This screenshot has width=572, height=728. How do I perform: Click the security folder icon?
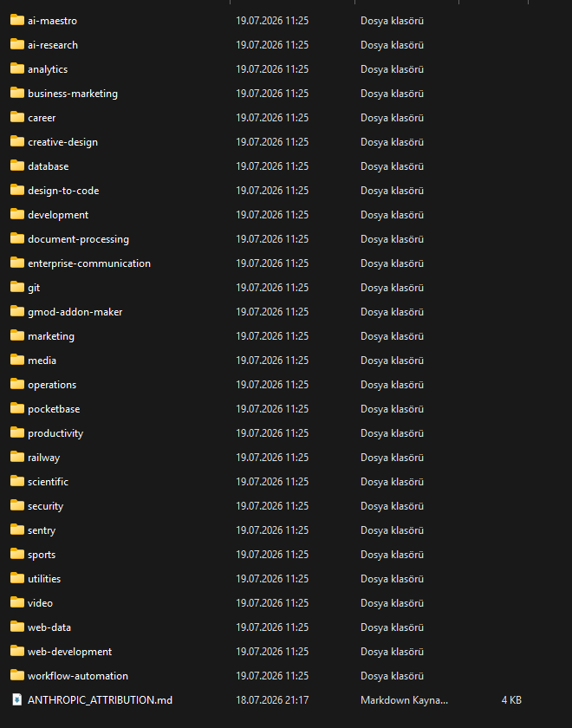click(x=17, y=505)
